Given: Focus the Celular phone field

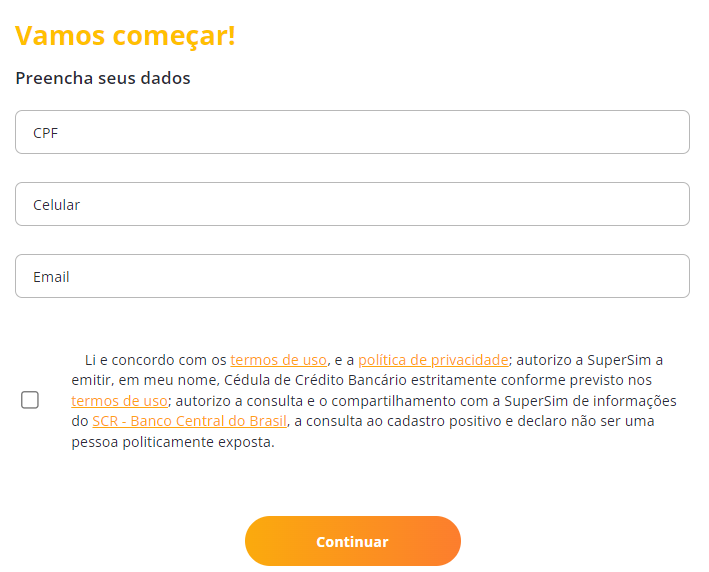Looking at the screenshot, I should point(352,204).
